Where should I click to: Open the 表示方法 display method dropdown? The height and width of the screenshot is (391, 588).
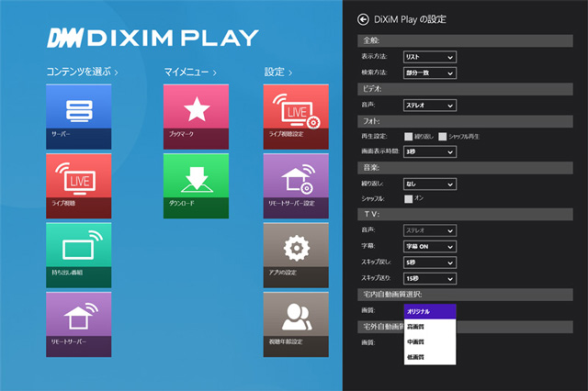[x=430, y=57]
